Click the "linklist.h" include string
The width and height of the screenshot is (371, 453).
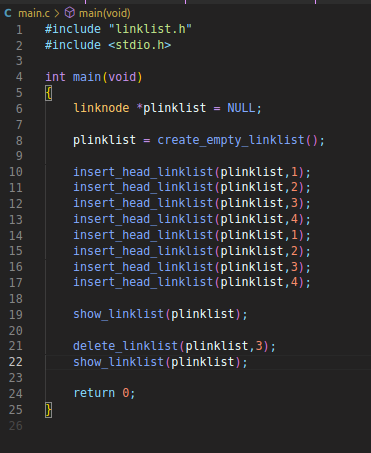pos(150,29)
